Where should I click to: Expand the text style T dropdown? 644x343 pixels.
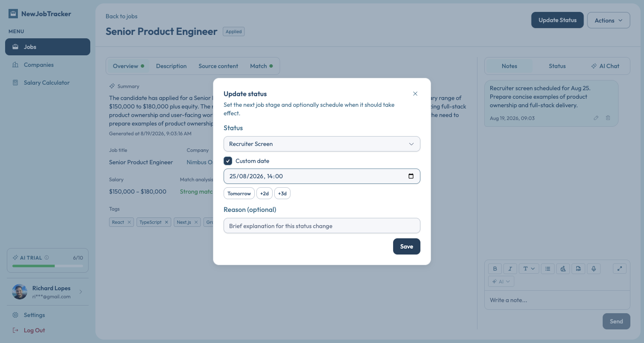tap(529, 269)
